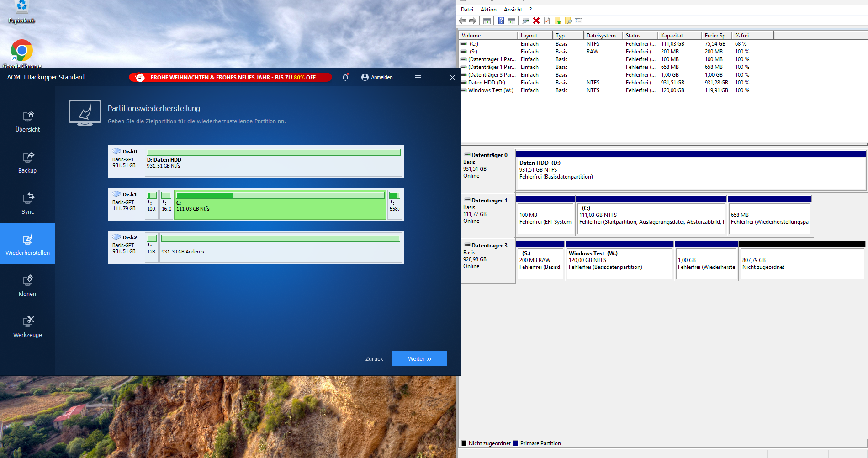Screen dimensions: 868x458
Task: Open Werkzeuge in AOMEI sidebar
Action: [x=27, y=327]
